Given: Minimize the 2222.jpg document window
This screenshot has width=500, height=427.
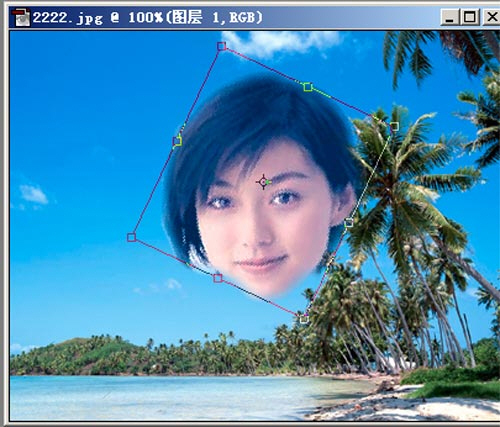Looking at the screenshot, I should tap(450, 17).
